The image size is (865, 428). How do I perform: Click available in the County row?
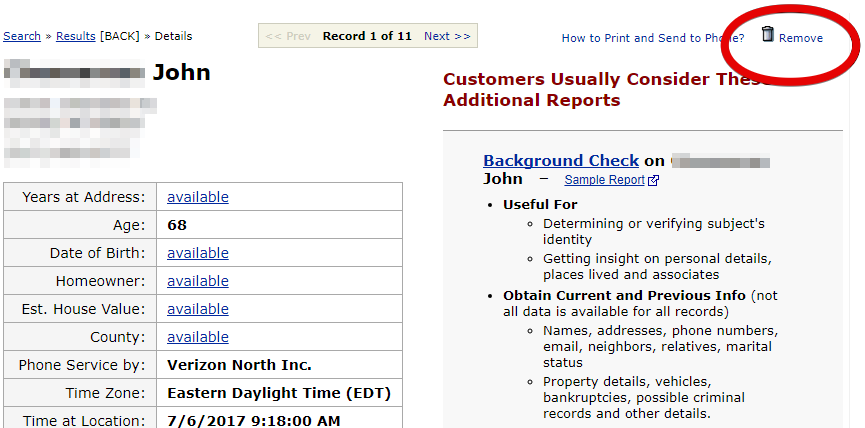tap(198, 337)
